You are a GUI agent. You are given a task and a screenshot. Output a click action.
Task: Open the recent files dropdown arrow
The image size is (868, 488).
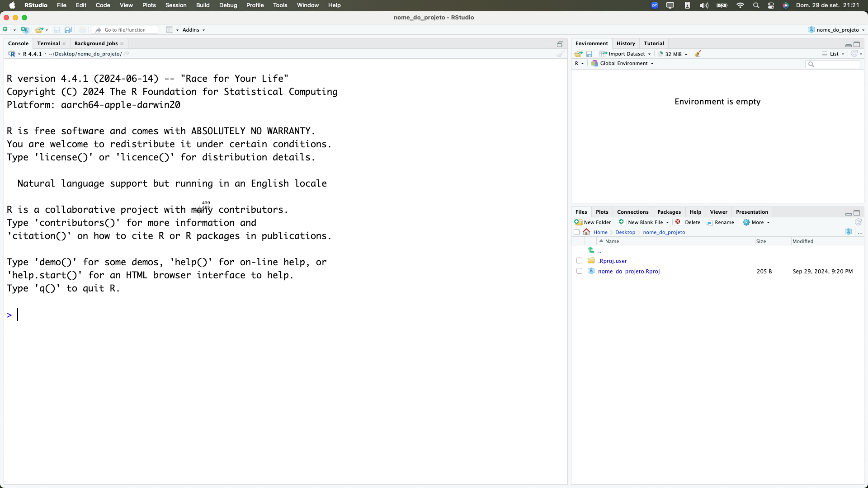[47, 30]
